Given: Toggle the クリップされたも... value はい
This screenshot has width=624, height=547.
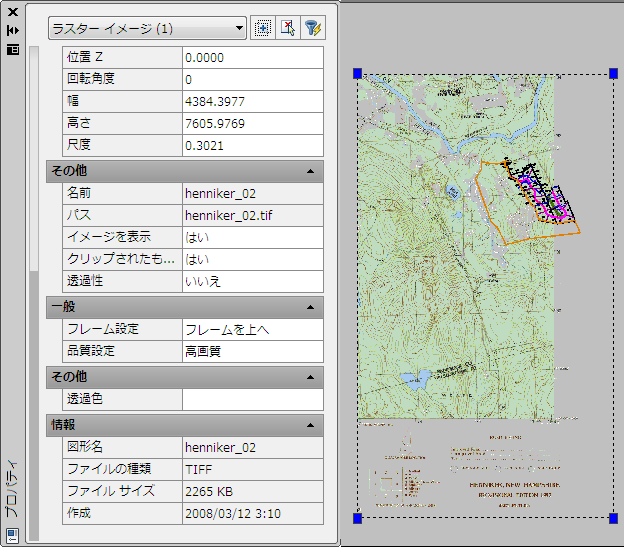Looking at the screenshot, I should (253, 259).
